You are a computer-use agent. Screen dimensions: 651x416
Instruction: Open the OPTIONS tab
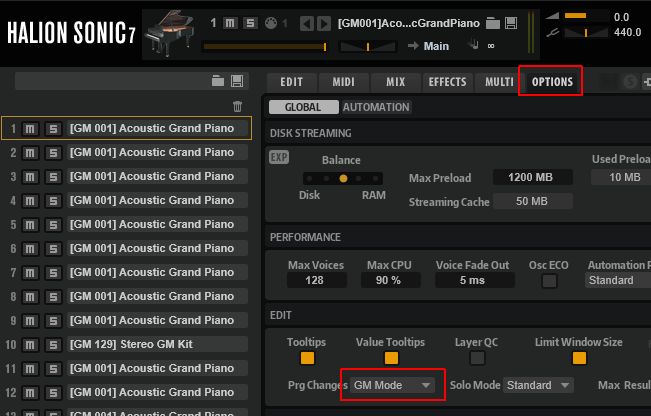(552, 82)
